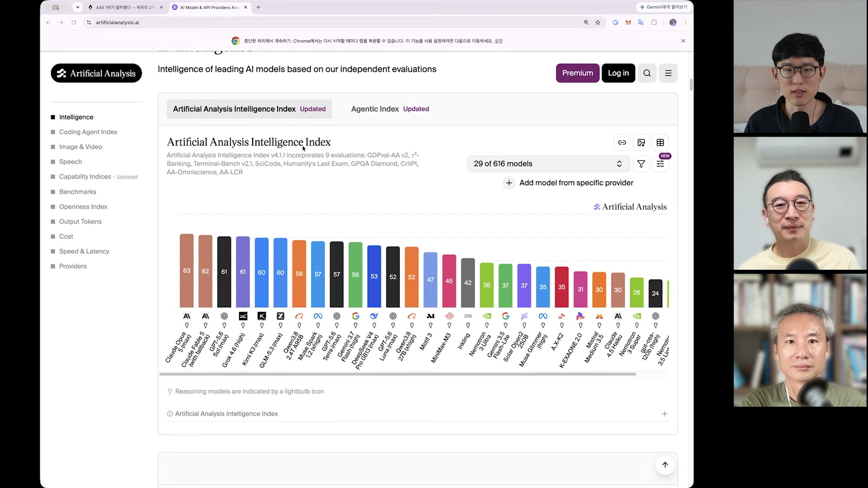Download the chart as an image

pos(641,143)
